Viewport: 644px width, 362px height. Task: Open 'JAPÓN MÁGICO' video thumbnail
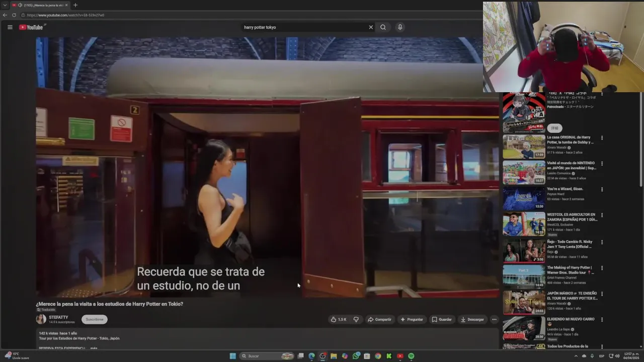coord(524,303)
